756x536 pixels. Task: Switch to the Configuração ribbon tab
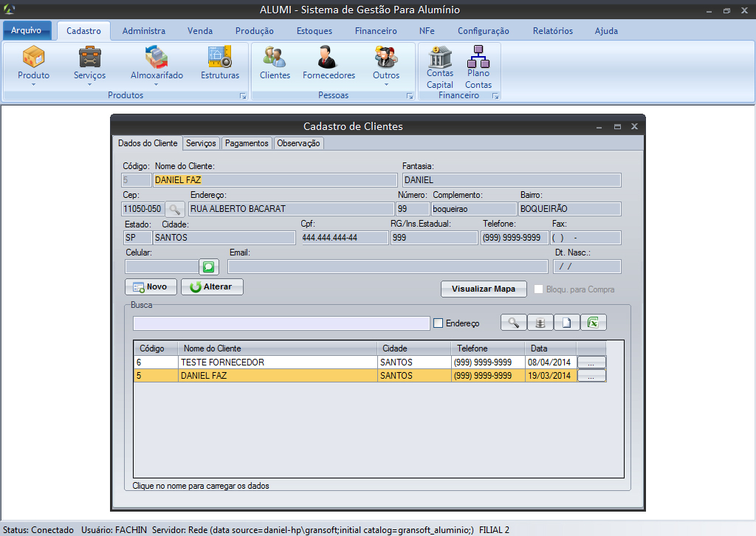click(x=483, y=31)
